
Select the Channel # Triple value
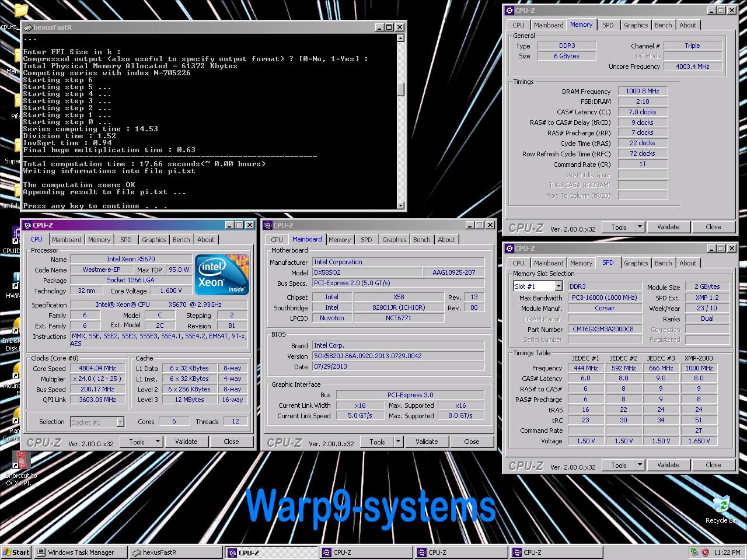coord(693,45)
